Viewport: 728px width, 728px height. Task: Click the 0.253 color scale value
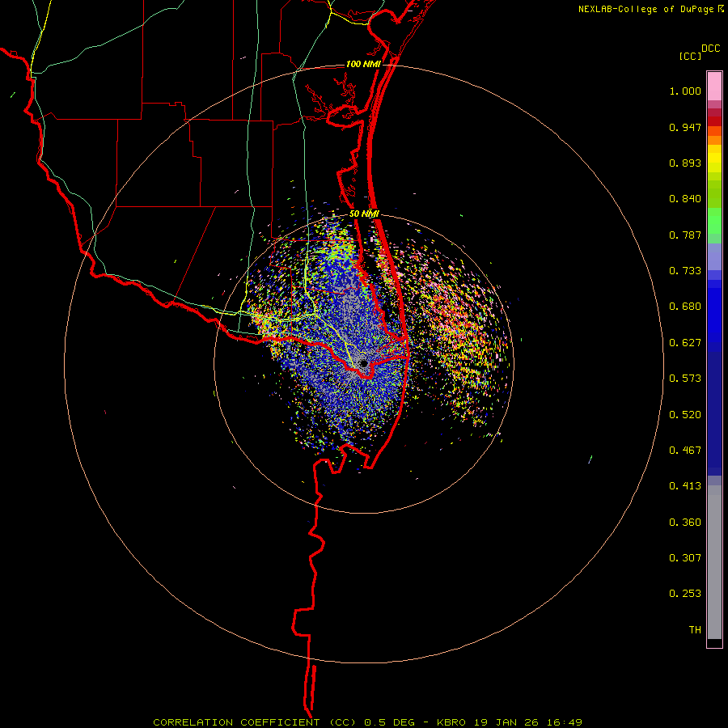point(685,594)
